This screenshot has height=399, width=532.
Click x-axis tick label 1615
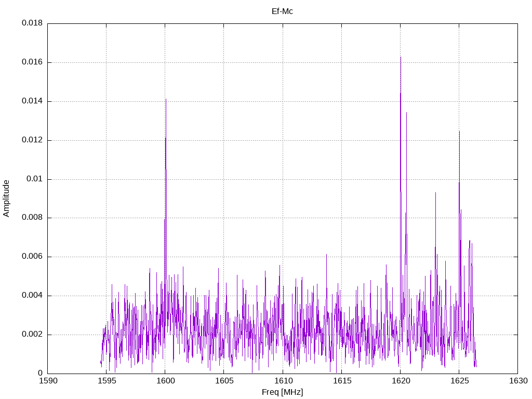click(x=342, y=381)
